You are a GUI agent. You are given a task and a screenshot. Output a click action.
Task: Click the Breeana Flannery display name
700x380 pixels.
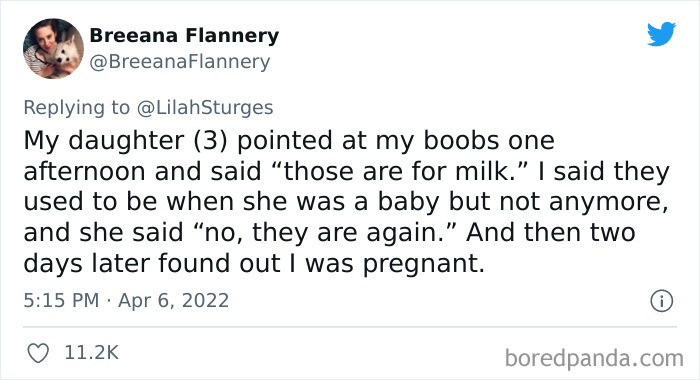click(184, 36)
